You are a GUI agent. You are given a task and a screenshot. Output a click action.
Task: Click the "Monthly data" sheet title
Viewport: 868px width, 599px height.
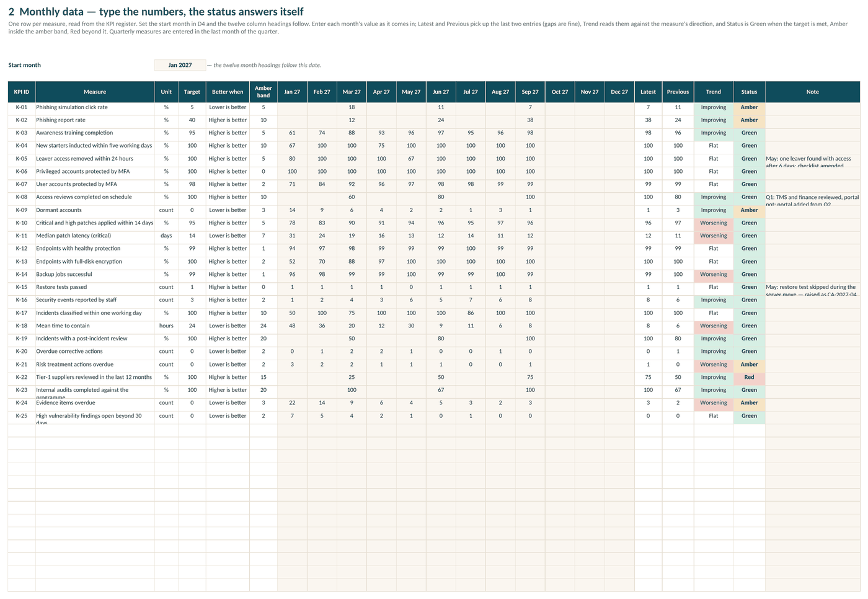[x=156, y=12]
